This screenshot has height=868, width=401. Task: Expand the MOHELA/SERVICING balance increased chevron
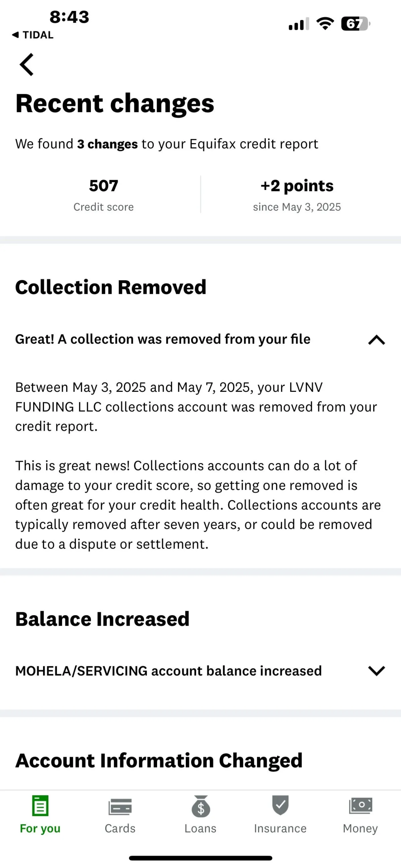[x=376, y=670]
